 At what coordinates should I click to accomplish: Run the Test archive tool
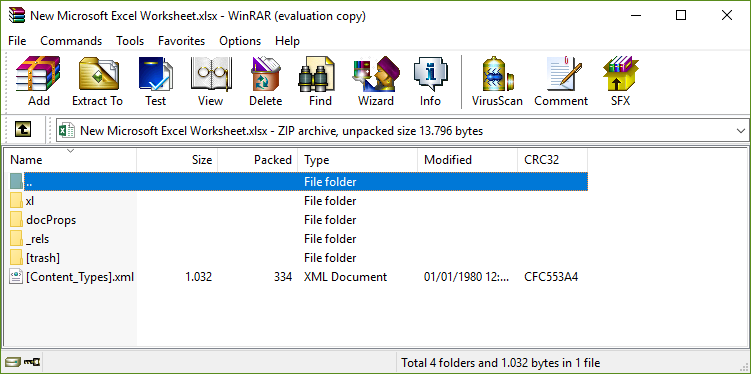pyautogui.click(x=156, y=81)
